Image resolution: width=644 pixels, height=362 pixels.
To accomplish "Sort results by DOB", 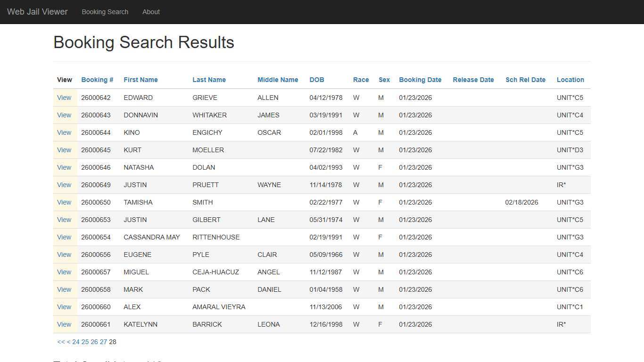I will pos(316,80).
